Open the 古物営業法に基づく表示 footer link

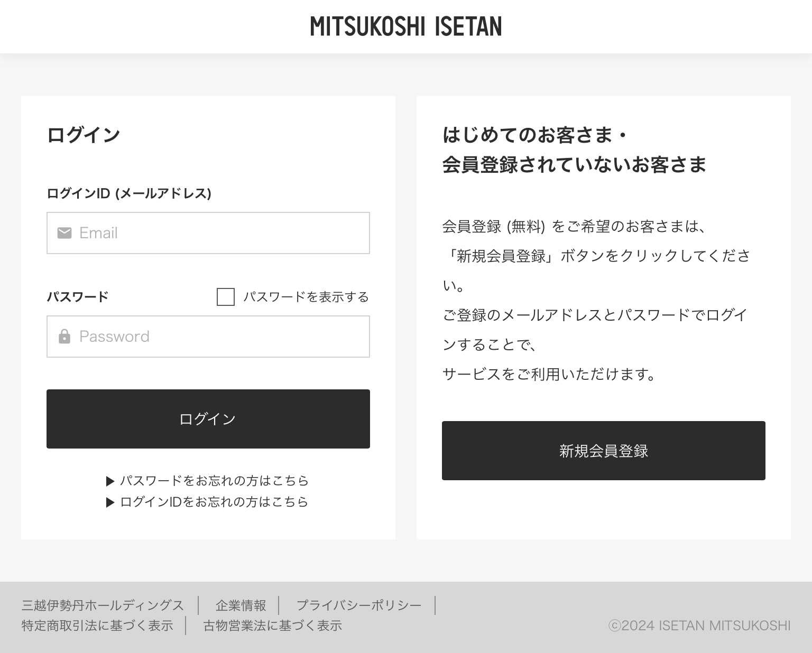tap(273, 626)
